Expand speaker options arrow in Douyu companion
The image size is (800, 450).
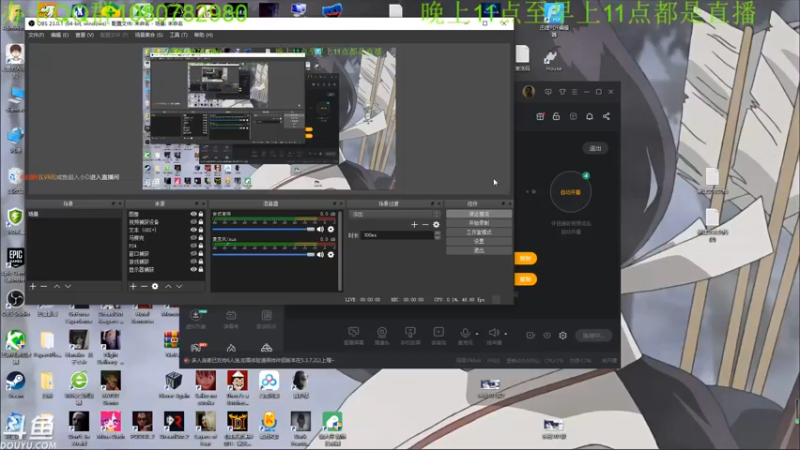click(x=506, y=334)
